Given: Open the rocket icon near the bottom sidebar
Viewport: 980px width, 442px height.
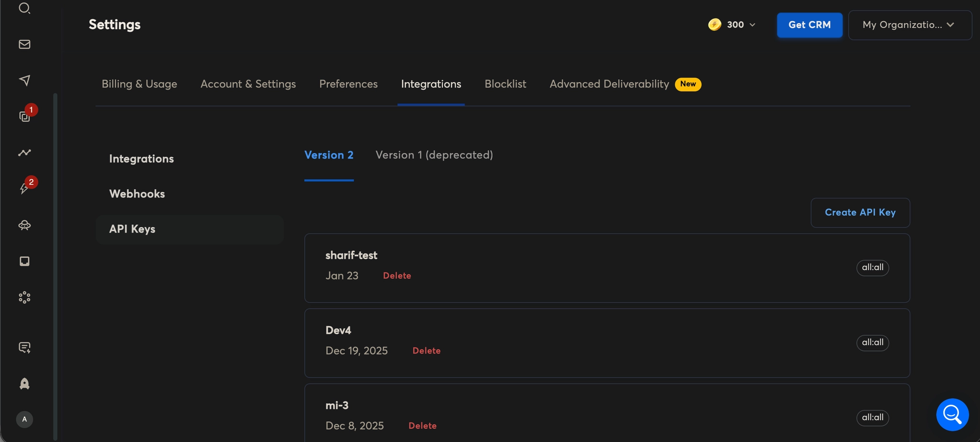Looking at the screenshot, I should (x=24, y=383).
